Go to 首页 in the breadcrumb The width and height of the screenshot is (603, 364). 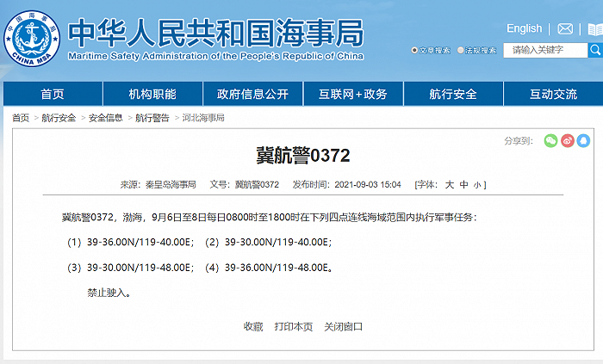(x=21, y=118)
